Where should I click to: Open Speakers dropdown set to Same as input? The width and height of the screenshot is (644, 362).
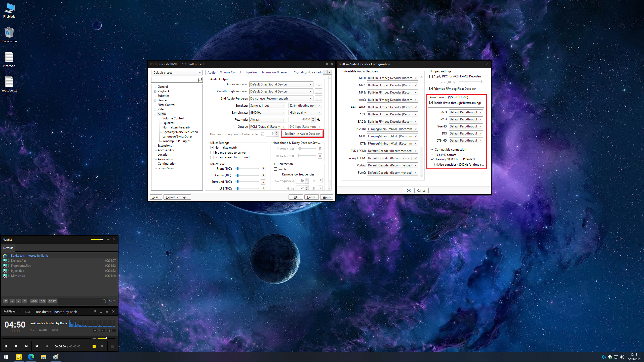point(268,106)
